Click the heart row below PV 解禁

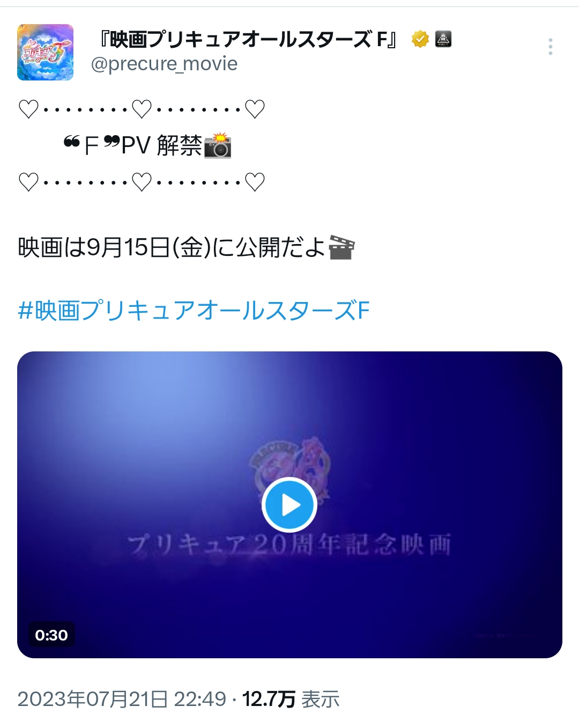[x=142, y=182]
